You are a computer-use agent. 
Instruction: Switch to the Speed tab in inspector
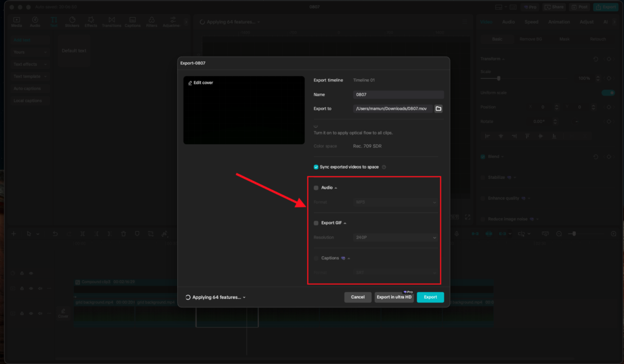pos(531,22)
